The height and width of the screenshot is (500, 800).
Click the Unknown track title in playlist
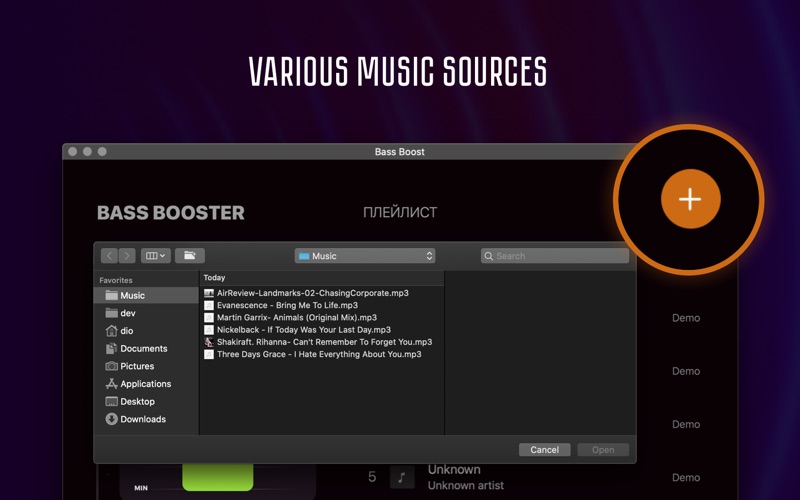(x=454, y=469)
